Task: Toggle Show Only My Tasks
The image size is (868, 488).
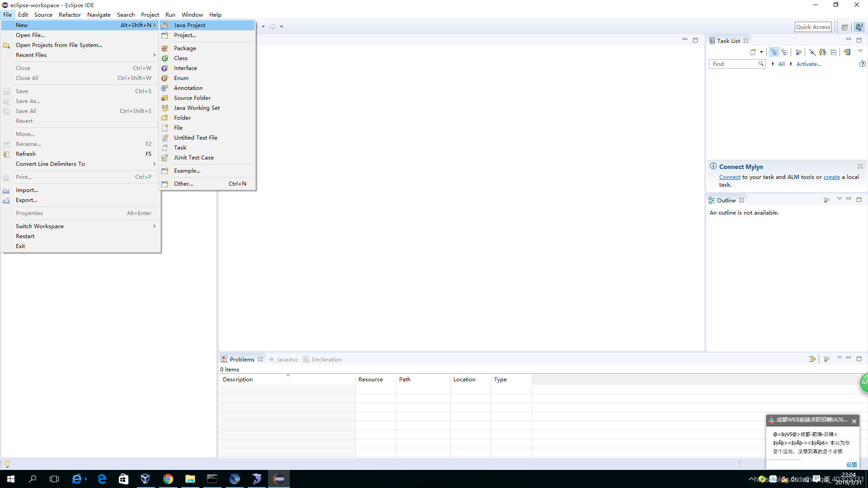Action: click(822, 52)
